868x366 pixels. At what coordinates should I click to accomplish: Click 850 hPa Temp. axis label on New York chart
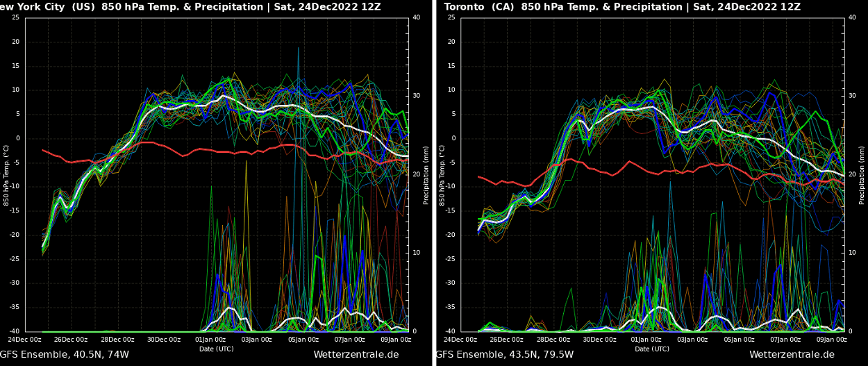tap(6, 175)
